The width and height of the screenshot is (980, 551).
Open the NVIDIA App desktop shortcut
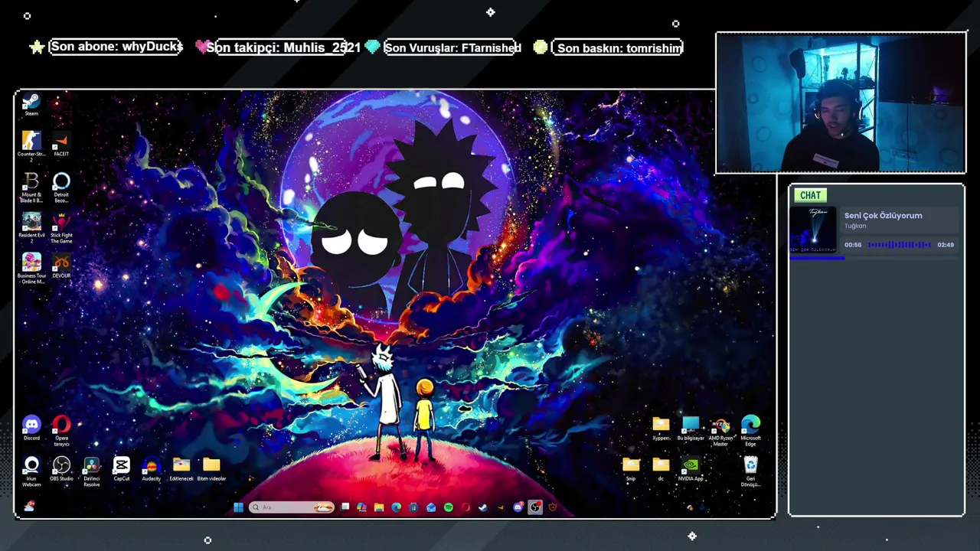691,468
